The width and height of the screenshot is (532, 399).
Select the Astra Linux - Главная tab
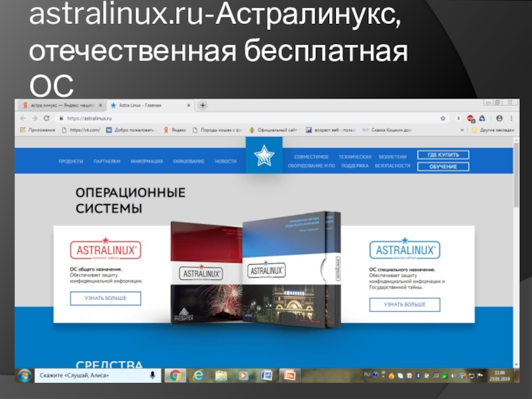click(149, 106)
